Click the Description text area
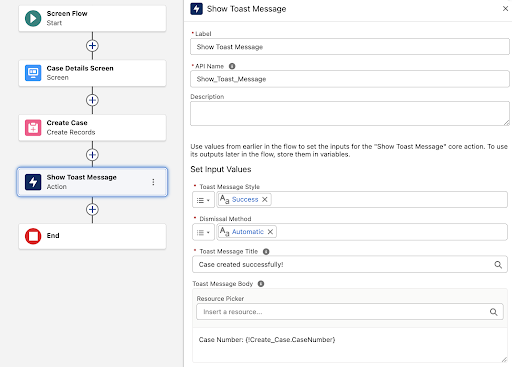The width and height of the screenshot is (512, 367). [350, 114]
